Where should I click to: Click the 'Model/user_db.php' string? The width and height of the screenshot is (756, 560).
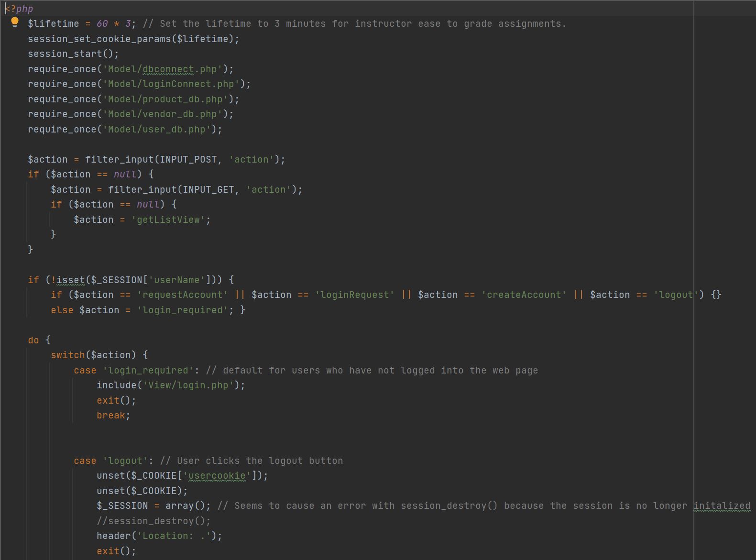157,129
